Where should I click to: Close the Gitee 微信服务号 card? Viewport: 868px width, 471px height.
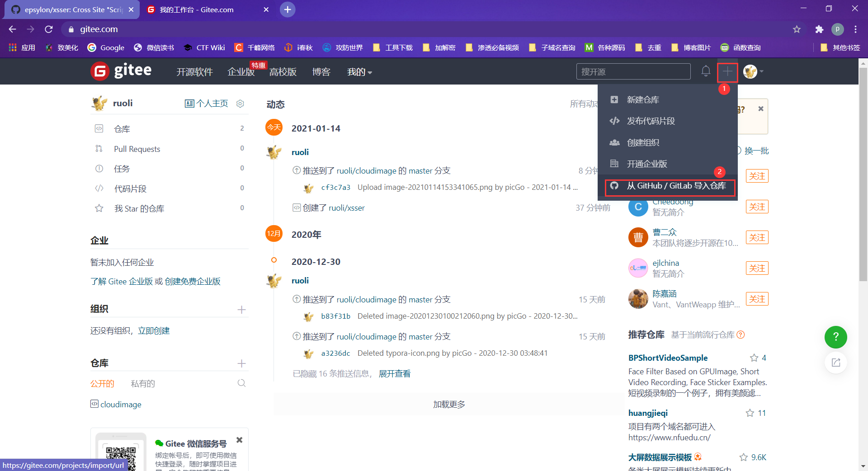[240, 440]
